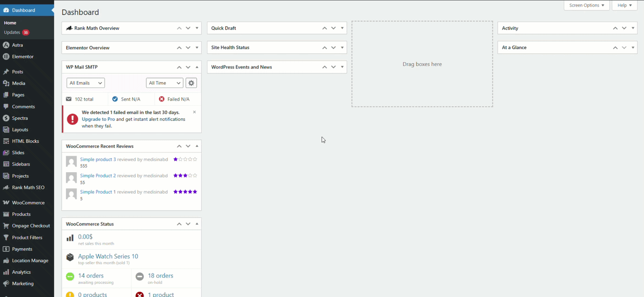Viewport: 644px width, 297px height.
Task: Expand WordPress Events and News panel
Action: 342,67
